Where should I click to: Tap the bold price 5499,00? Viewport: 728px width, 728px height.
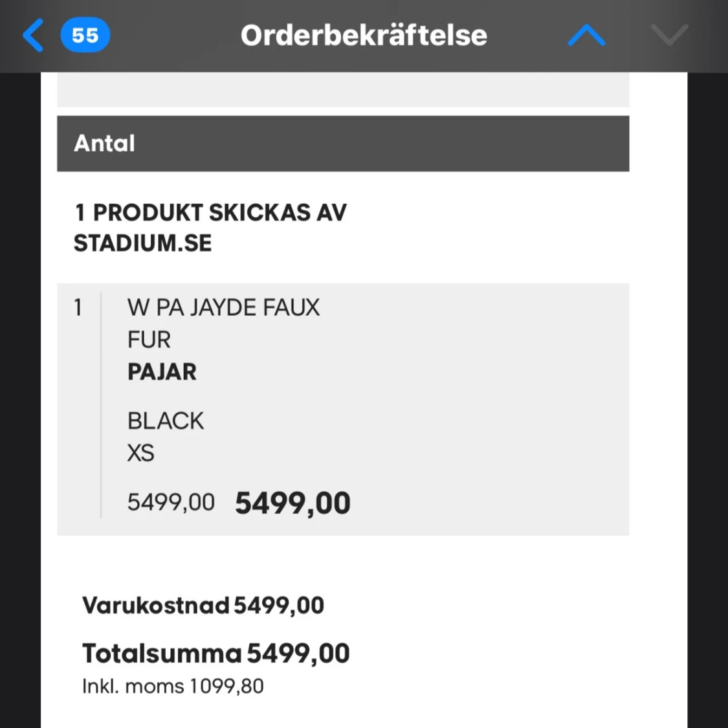tap(292, 503)
